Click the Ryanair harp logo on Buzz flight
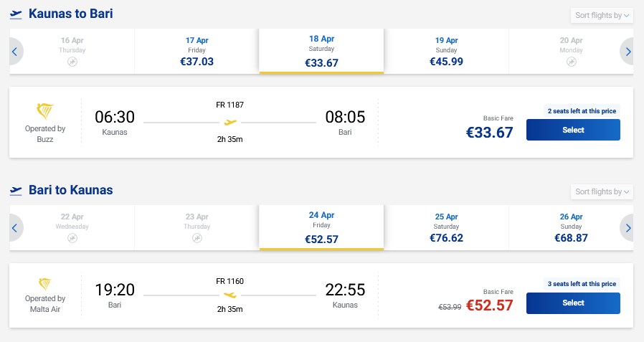Image resolution: width=644 pixels, height=342 pixels. point(45,111)
